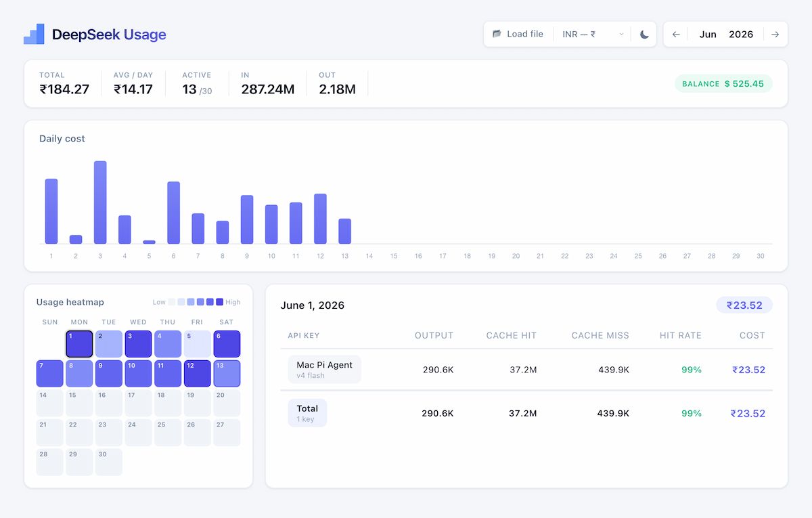This screenshot has height=518, width=812.
Task: Select the day 11 bar in chart
Action: 296,223
